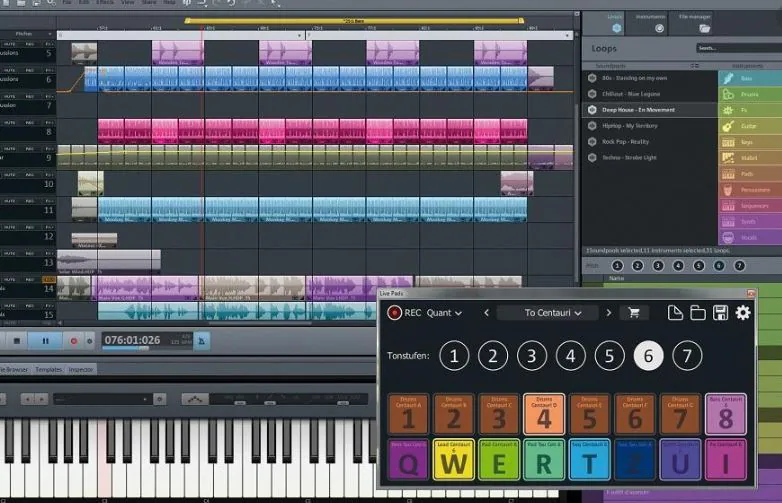Open the File manager tab

tap(695, 23)
